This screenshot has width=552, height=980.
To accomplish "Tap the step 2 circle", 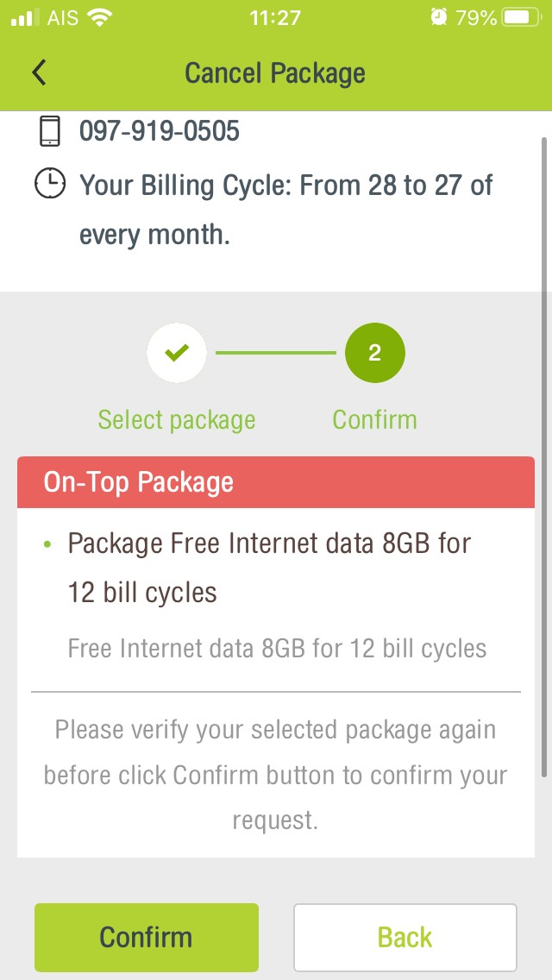I will 375,353.
